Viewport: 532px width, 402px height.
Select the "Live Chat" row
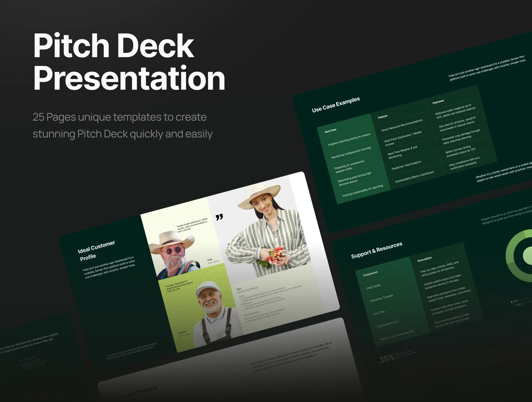click(379, 312)
